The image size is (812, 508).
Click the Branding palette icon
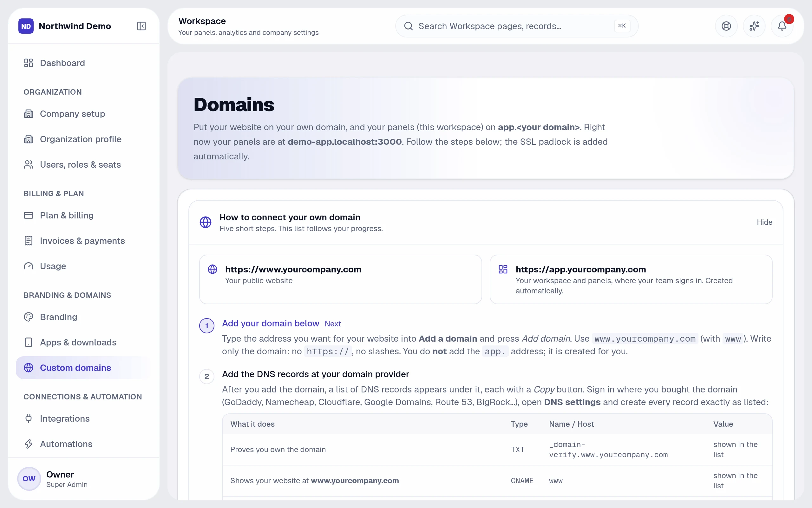[29, 317]
